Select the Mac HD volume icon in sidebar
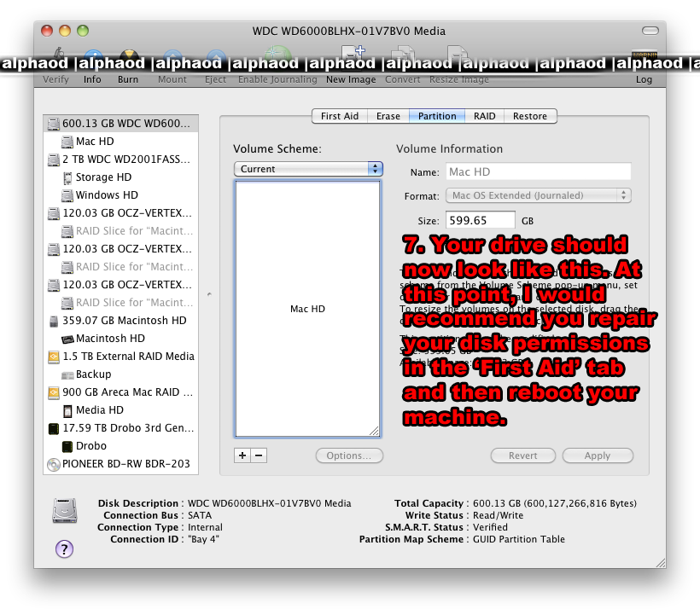Viewport: 700px width, 615px height. (x=67, y=142)
